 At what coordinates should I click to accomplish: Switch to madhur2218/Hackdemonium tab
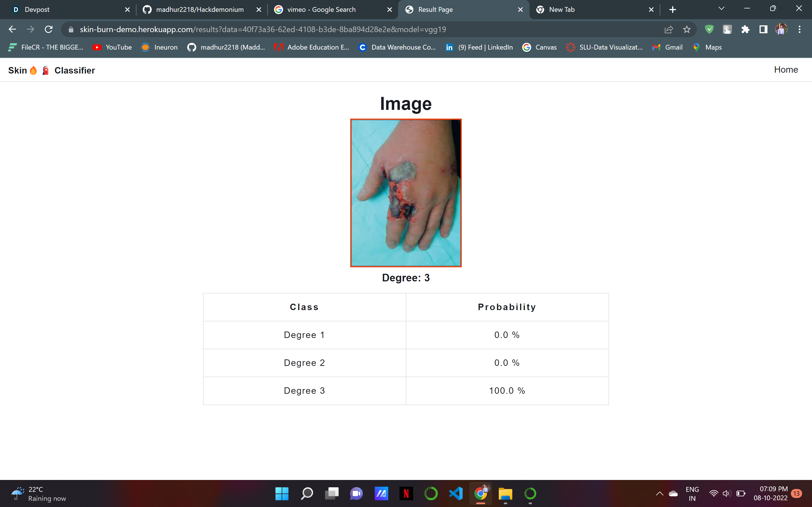(x=200, y=9)
